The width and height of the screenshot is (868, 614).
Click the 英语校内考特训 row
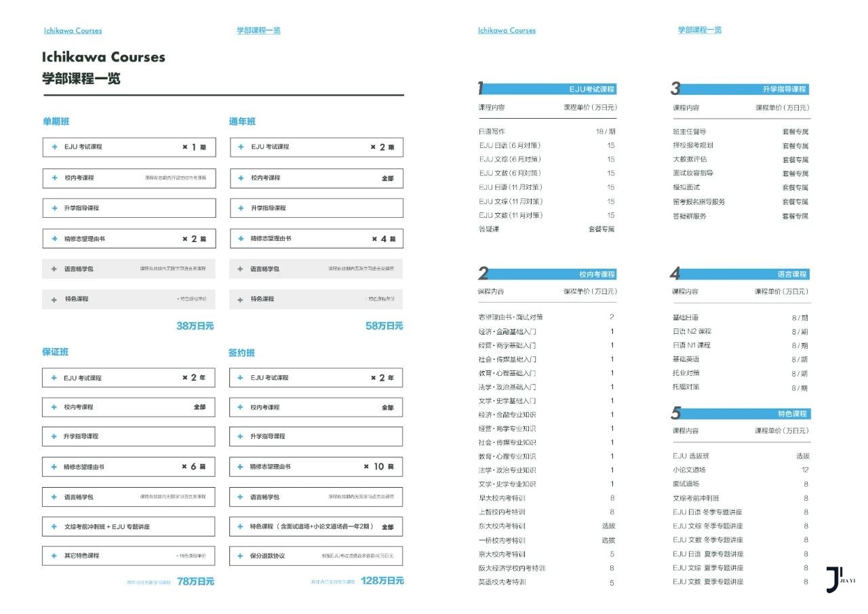click(547, 582)
